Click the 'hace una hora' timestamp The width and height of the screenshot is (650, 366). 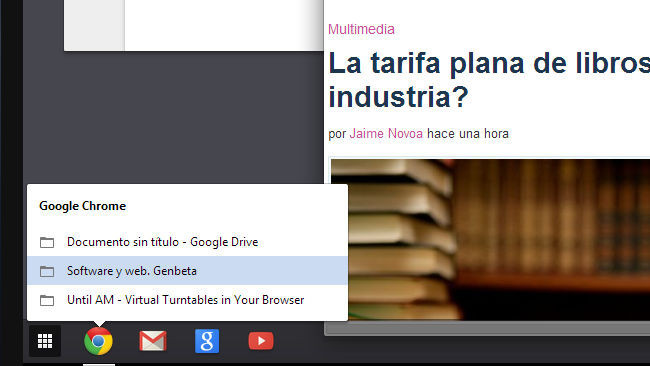468,134
